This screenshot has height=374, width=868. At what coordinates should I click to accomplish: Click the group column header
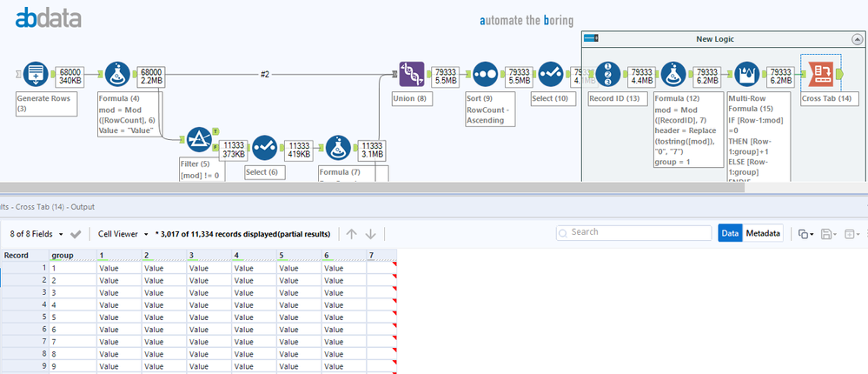click(72, 256)
